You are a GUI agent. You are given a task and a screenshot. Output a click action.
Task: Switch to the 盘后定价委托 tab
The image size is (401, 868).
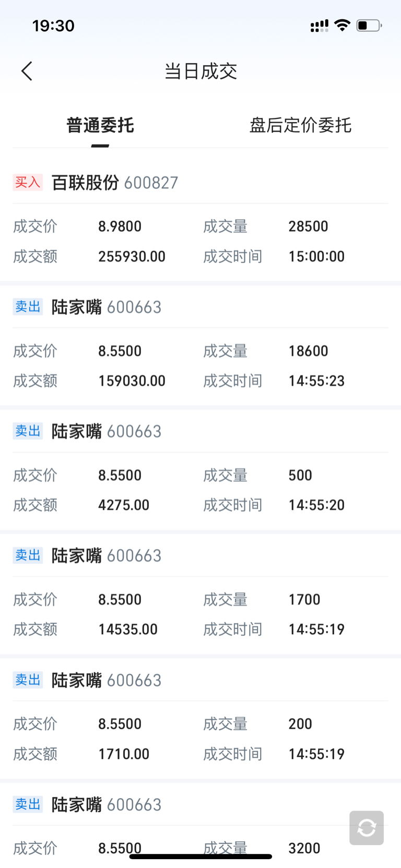pyautogui.click(x=300, y=125)
